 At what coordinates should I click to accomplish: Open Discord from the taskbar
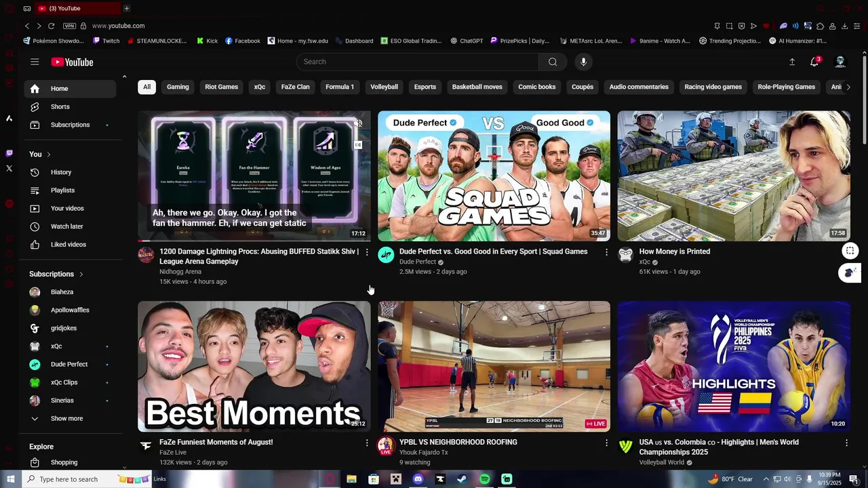click(418, 479)
